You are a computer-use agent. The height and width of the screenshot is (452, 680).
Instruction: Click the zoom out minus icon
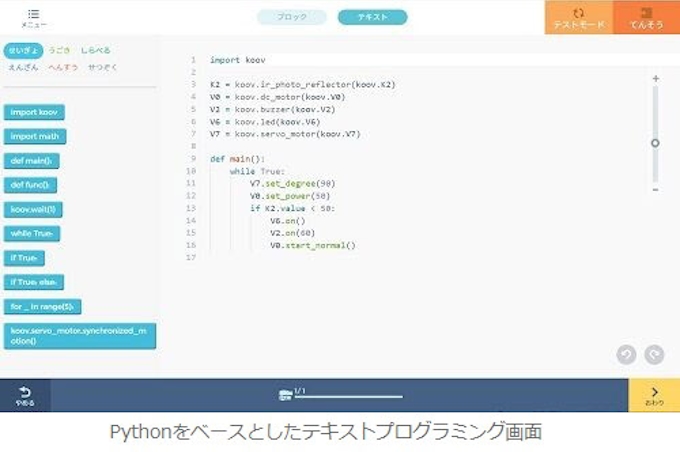pos(655,190)
